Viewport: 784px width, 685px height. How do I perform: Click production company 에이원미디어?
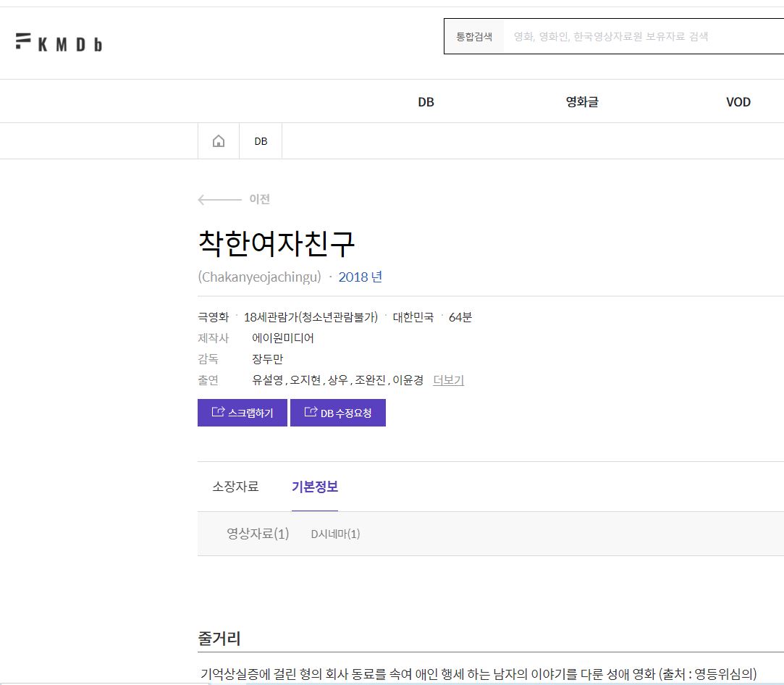(x=282, y=338)
